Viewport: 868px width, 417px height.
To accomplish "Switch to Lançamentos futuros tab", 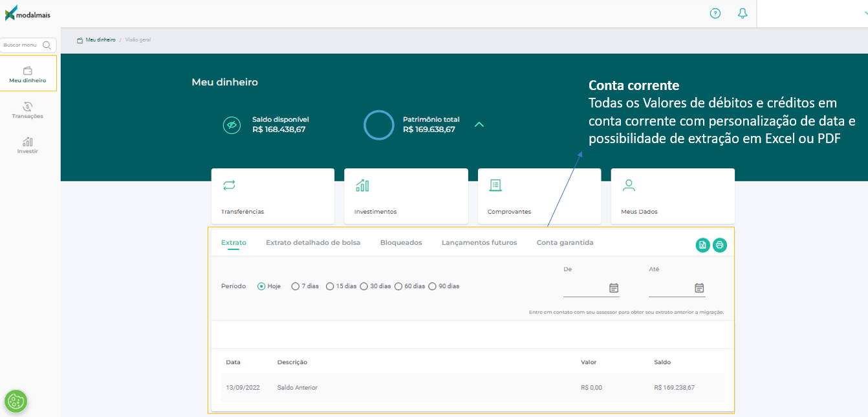I will (479, 243).
